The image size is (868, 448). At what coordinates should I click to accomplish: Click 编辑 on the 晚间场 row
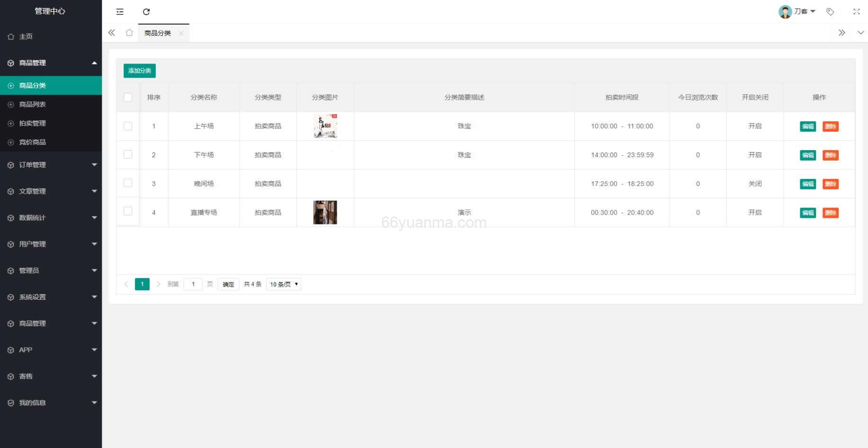(x=808, y=184)
